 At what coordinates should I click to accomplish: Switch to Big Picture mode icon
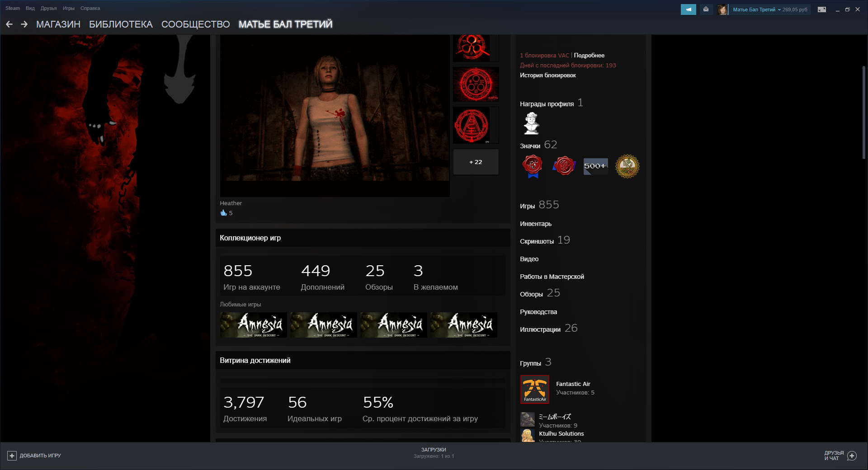[x=822, y=9]
